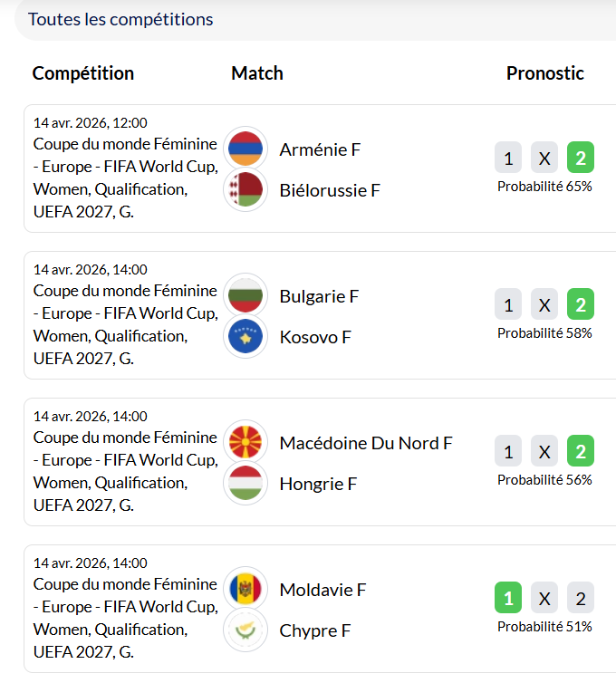Screen dimensions: 616x683
Task: Click the Chypre F flag icon
Action: point(245,630)
